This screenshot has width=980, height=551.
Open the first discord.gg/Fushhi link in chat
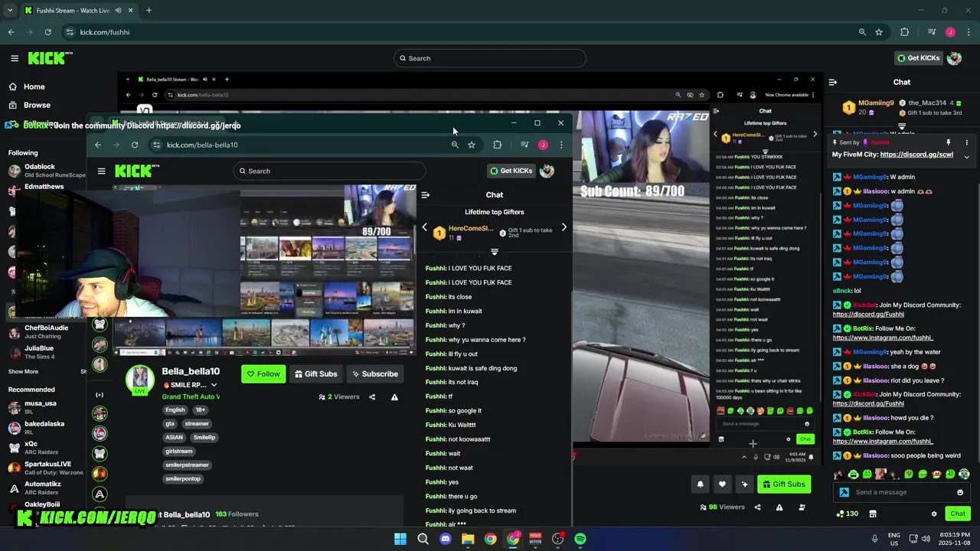tap(868, 314)
